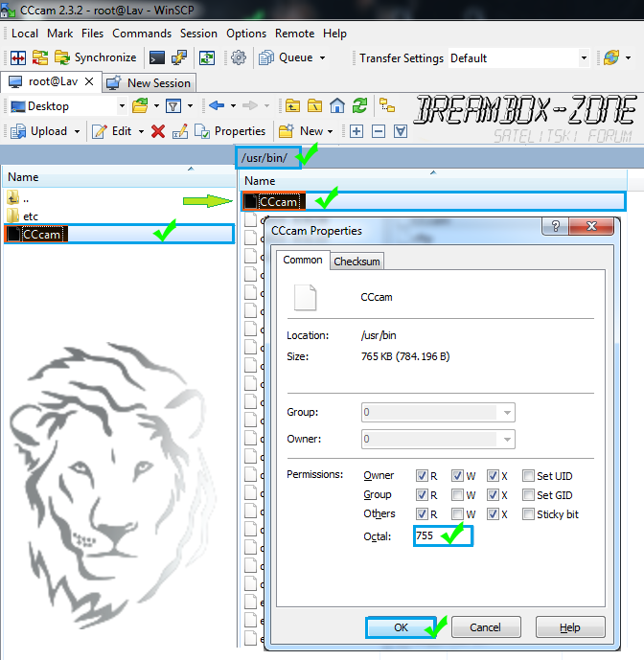Toggle the Owner X permission checkbox
The height and width of the screenshot is (660, 644).
(x=493, y=476)
